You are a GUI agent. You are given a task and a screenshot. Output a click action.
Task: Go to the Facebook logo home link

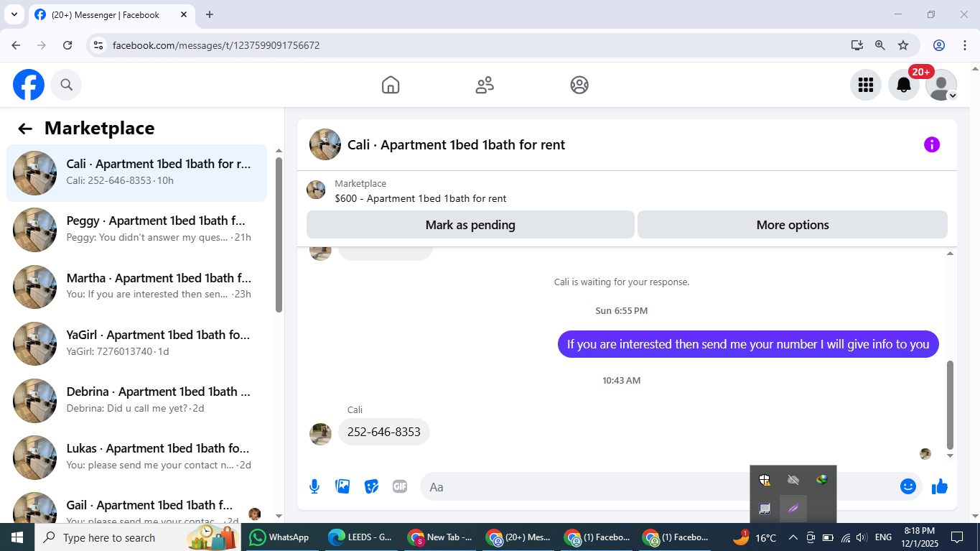coord(29,85)
